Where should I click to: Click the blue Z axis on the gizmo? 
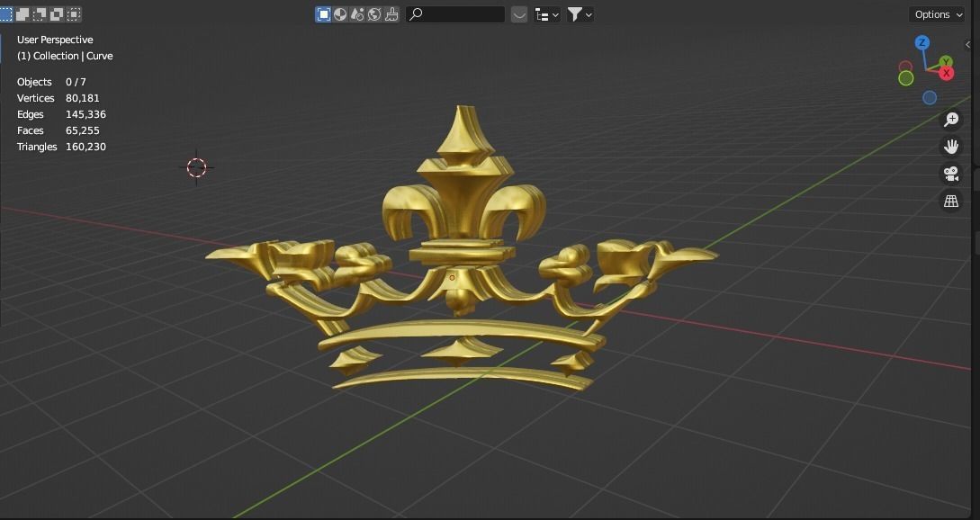922,43
